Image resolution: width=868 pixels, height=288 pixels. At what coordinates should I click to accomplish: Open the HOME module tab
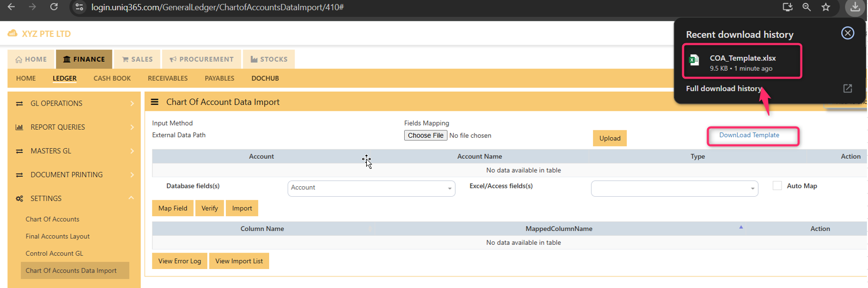point(31,59)
